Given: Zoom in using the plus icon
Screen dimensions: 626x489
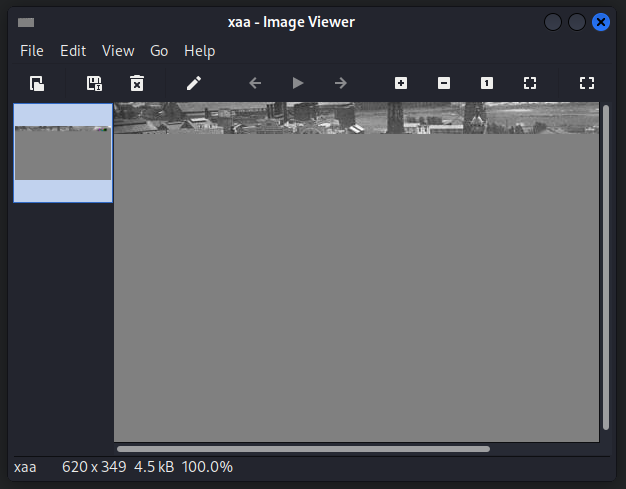Looking at the screenshot, I should point(401,83).
